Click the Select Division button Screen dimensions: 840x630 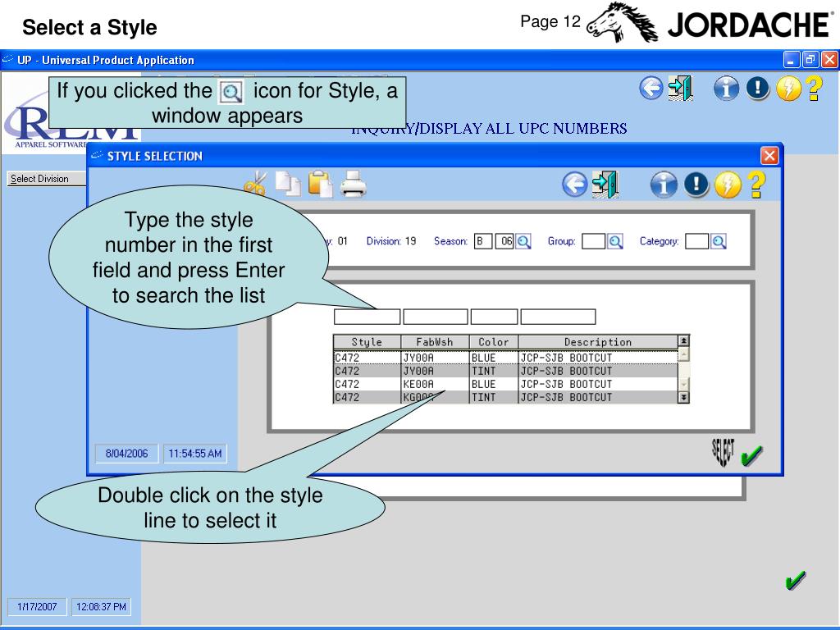46,179
